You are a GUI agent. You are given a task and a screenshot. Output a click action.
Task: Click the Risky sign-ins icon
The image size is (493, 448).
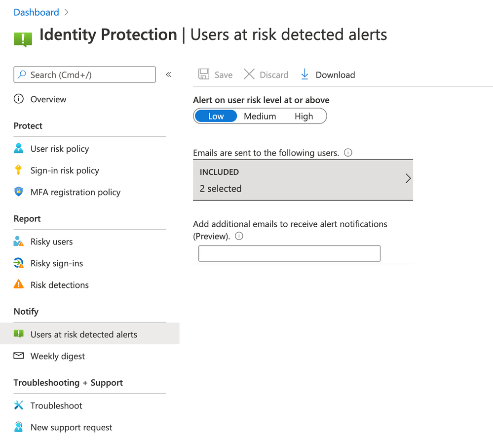(x=19, y=263)
